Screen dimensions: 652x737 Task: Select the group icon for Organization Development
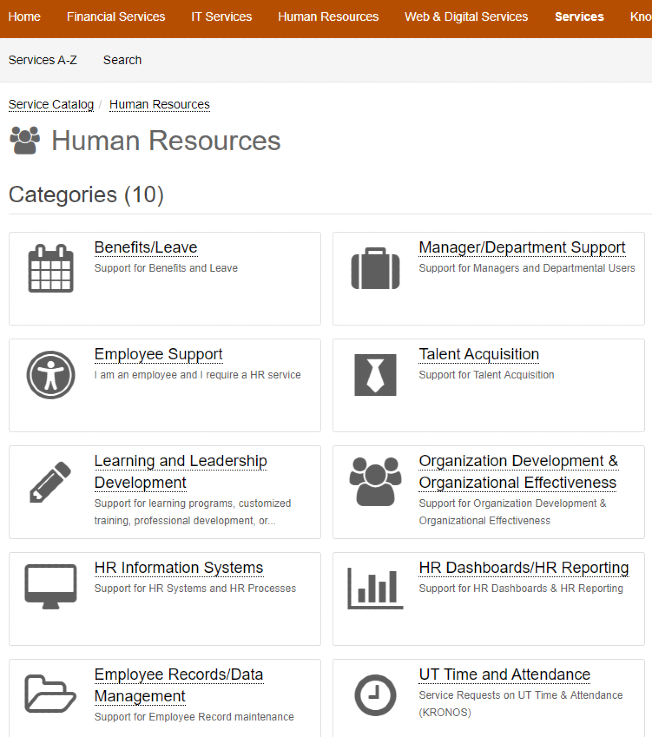(375, 482)
